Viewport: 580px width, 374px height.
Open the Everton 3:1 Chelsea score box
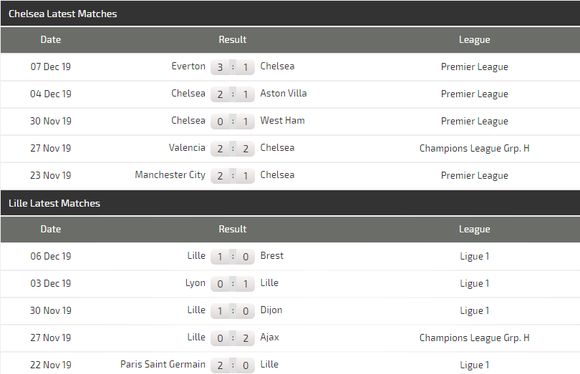tap(233, 67)
